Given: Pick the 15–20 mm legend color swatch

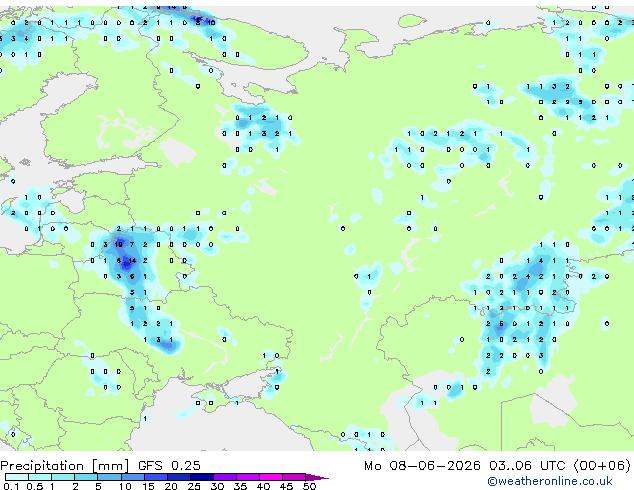Looking at the screenshot, I should 155,477.
